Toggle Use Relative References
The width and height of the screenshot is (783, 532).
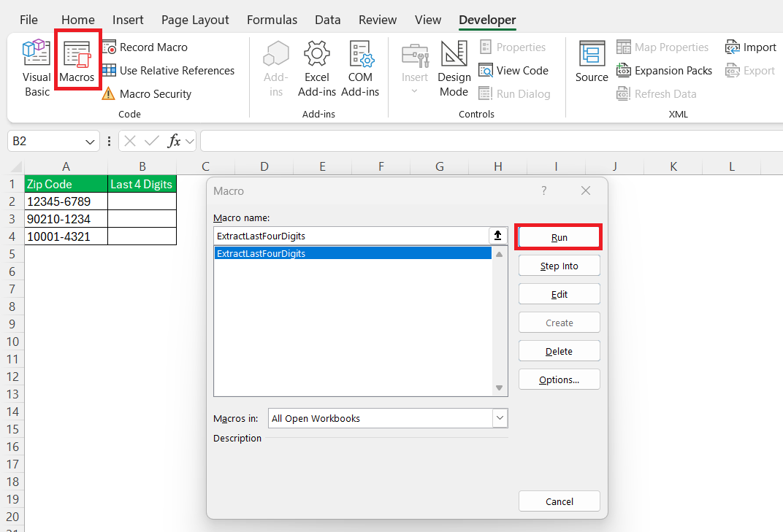(168, 71)
